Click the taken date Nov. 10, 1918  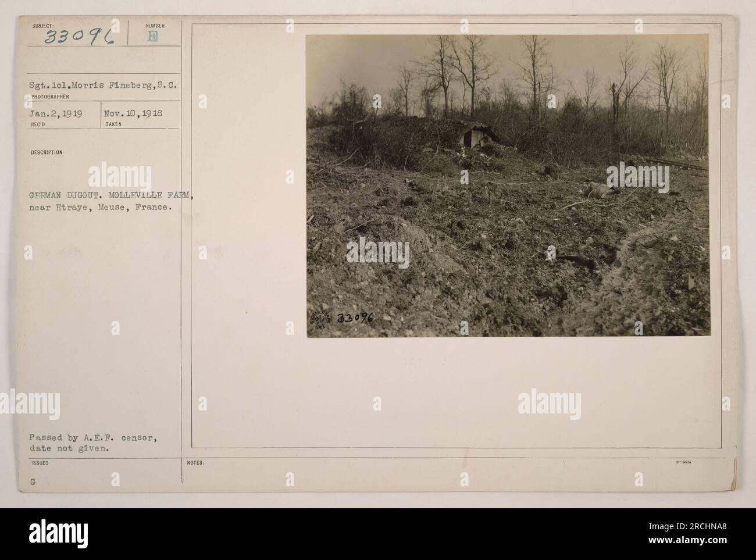(x=133, y=115)
